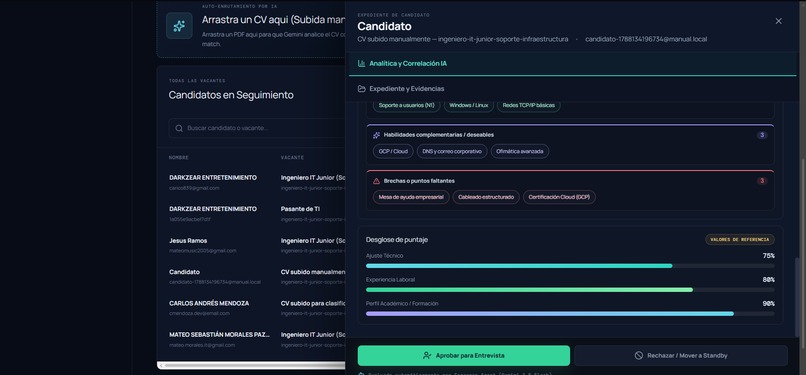Click the Perfil Académico / Formación bar
806x375 pixels.
pyautogui.click(x=570, y=314)
